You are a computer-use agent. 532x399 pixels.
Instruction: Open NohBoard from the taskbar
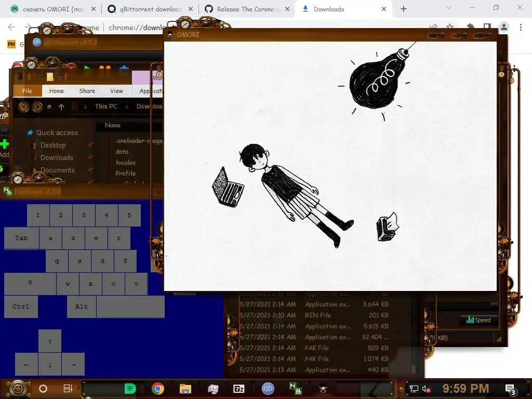(x=295, y=389)
